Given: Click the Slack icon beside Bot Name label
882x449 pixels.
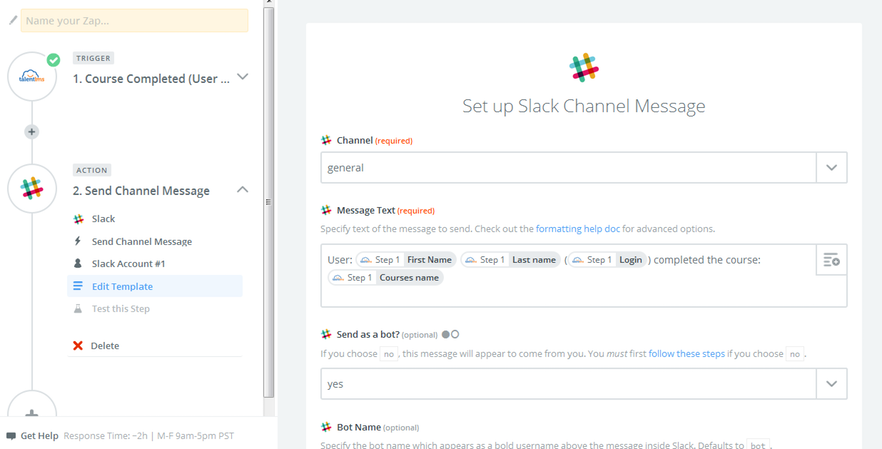Looking at the screenshot, I should 326,427.
